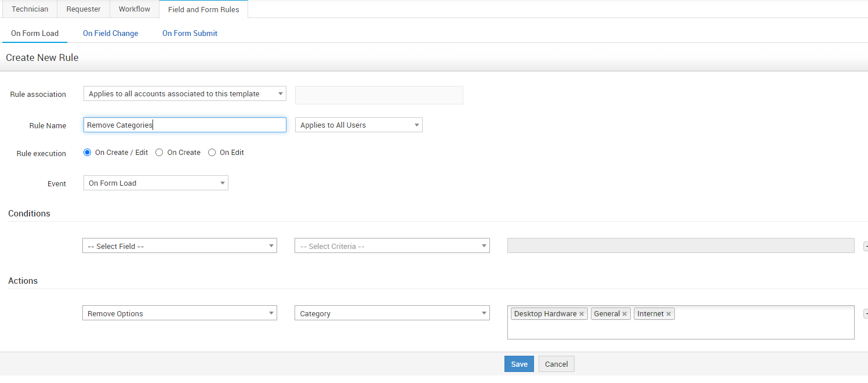Open the Rule association dropdown
This screenshot has width=868, height=383.
point(184,93)
